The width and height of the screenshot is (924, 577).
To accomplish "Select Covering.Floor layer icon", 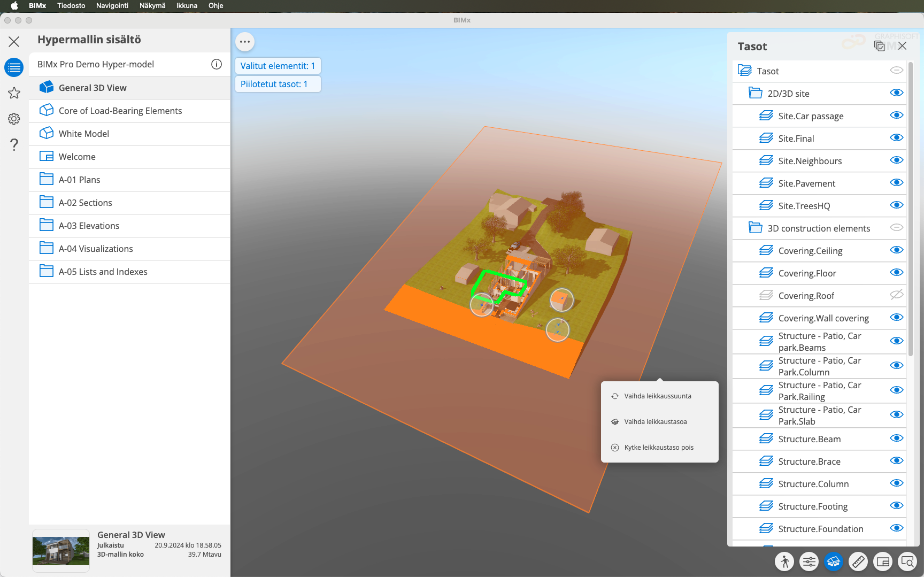I will (766, 273).
